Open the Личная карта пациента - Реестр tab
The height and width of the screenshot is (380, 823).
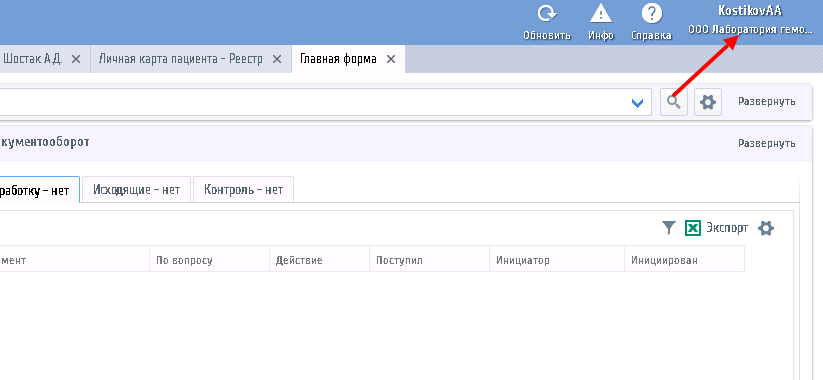tap(181, 59)
